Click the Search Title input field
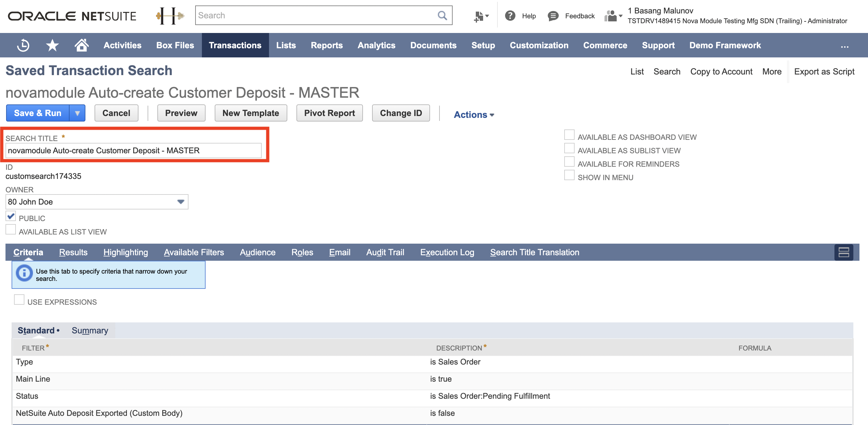 coord(134,151)
